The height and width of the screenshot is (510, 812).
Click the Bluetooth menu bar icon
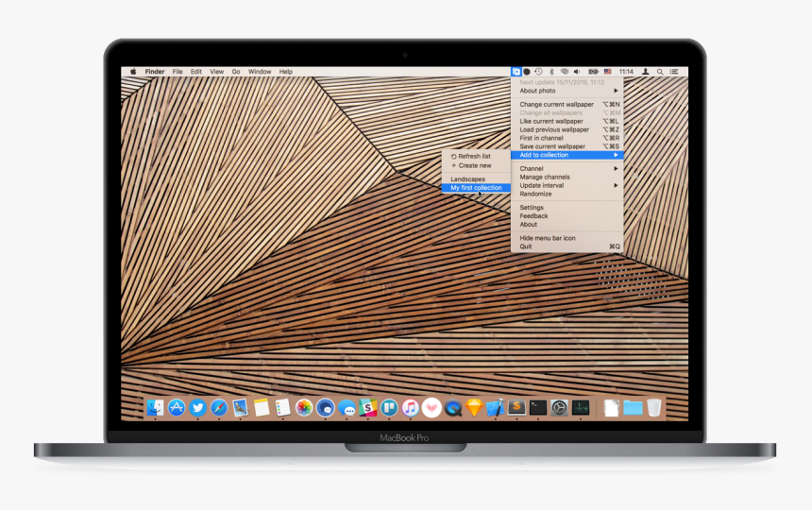pos(551,72)
